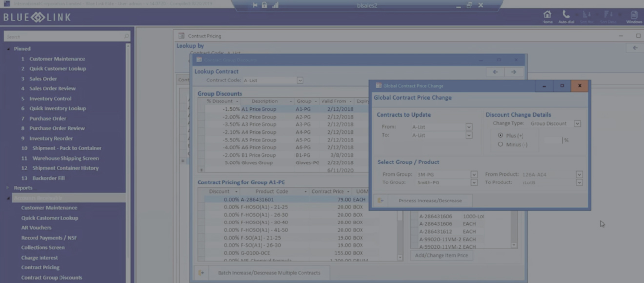Go to previous contract with left arrow

point(495,72)
